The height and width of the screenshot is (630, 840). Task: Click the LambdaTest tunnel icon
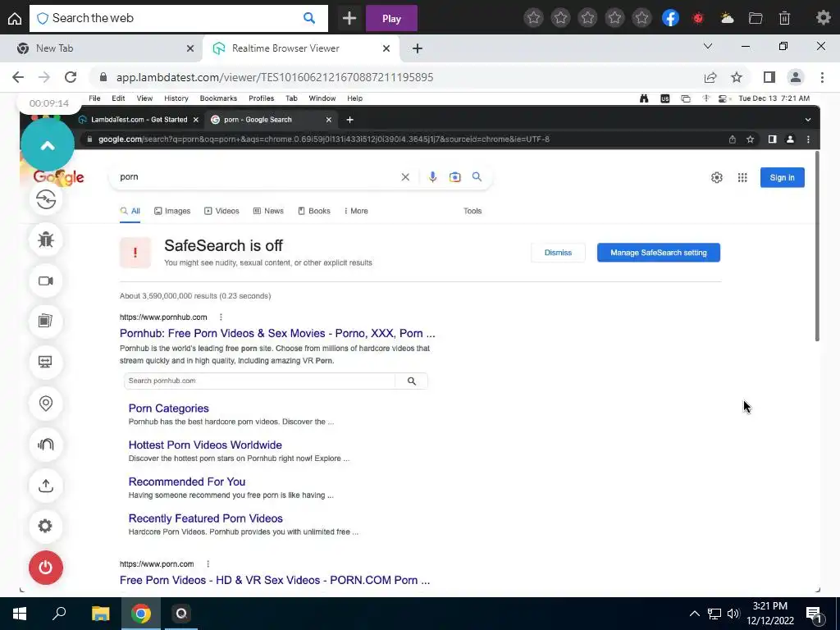tap(46, 444)
